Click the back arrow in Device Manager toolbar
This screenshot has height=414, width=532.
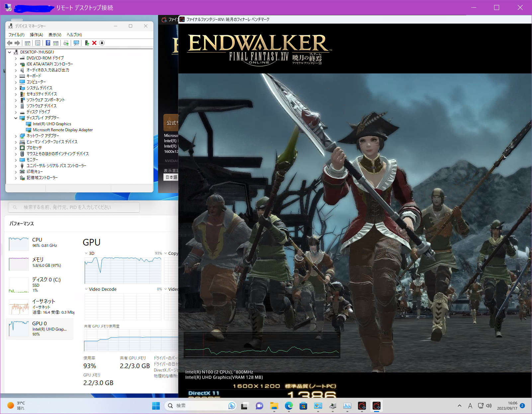pos(10,43)
